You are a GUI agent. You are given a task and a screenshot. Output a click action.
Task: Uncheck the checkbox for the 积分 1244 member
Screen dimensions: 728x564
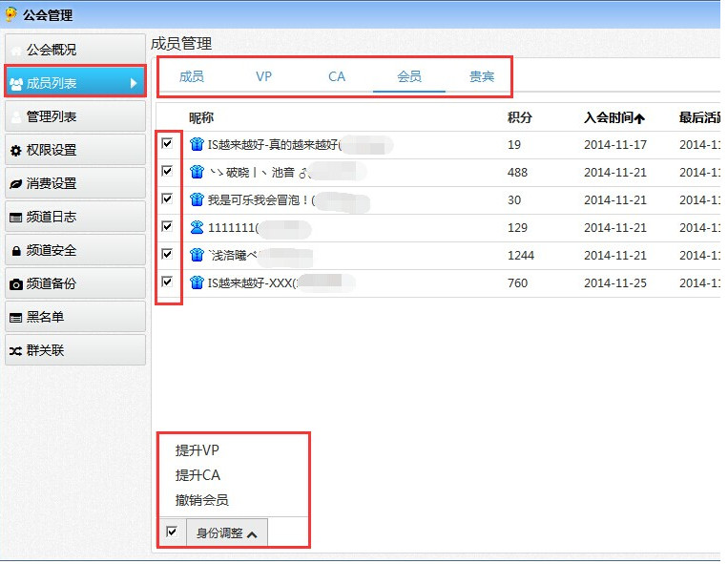pos(168,254)
